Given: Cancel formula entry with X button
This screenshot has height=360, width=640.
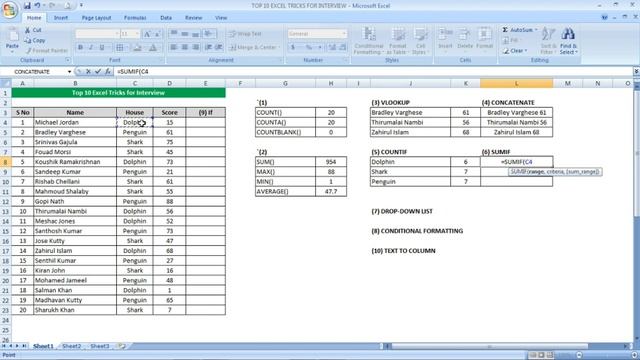Looking at the screenshot, I should point(88,71).
